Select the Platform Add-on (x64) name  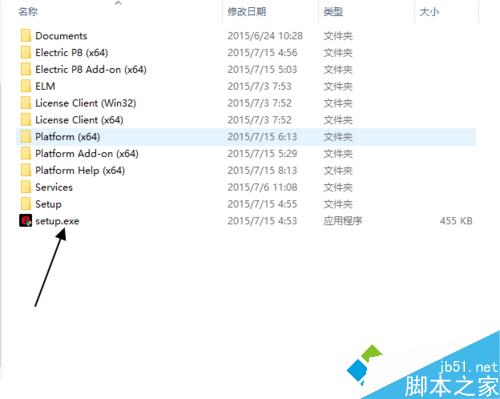[87, 153]
